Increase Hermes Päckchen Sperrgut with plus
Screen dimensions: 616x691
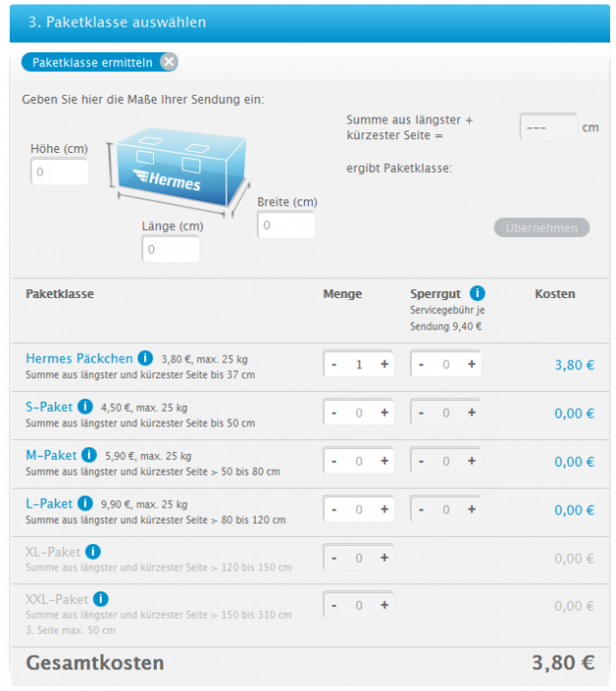[x=472, y=364]
